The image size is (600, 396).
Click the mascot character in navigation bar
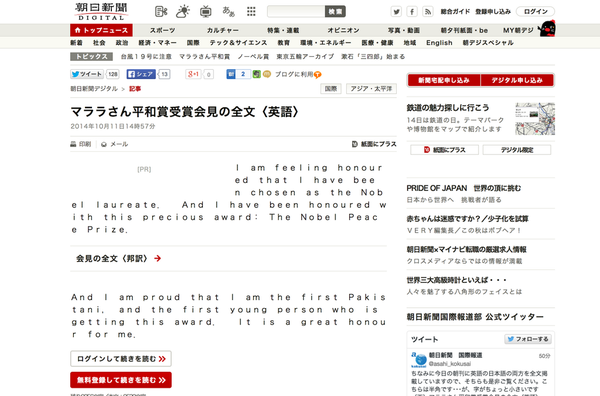pyautogui.click(x=546, y=28)
